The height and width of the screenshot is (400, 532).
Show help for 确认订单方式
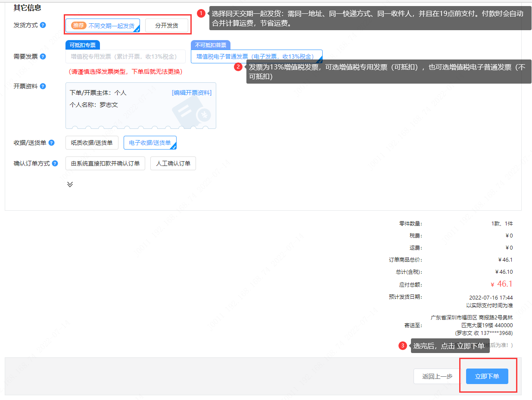click(x=55, y=163)
